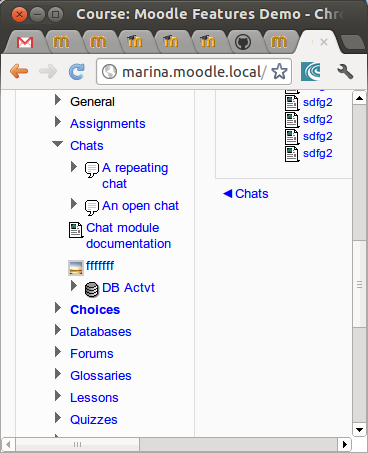
Task: Open the A repeating chat link
Action: point(135,176)
